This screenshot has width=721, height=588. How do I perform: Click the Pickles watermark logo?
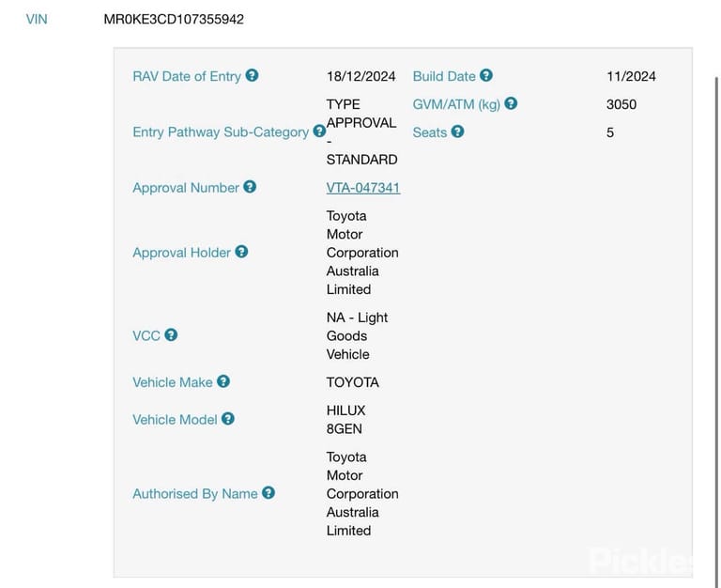point(640,561)
